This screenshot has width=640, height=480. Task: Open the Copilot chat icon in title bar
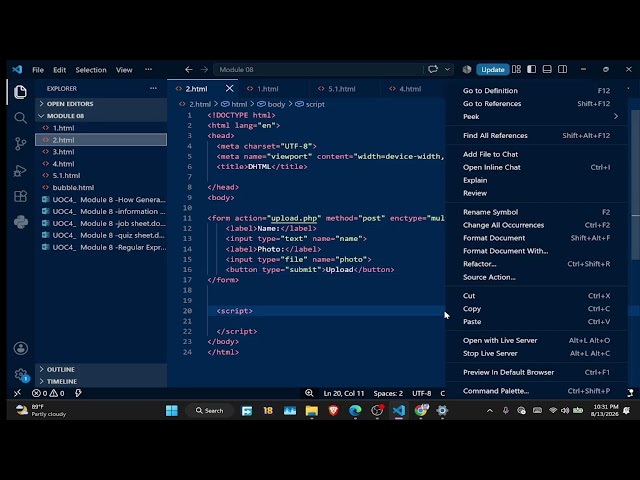coord(433,69)
